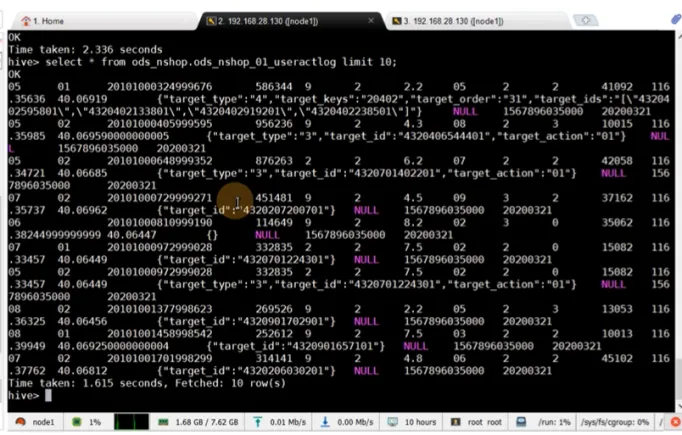Click the CPU chip icon in status bar
The height and width of the screenshot is (435, 682).
point(77,422)
